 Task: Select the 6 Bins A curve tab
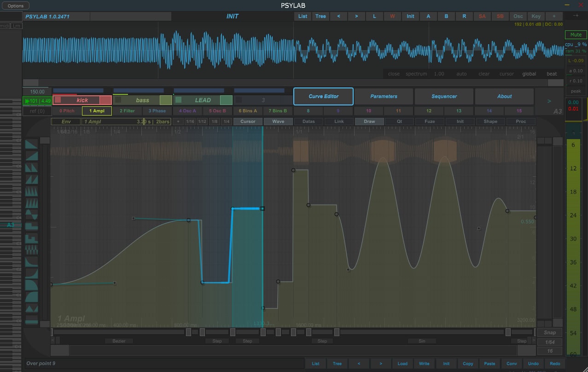click(248, 111)
